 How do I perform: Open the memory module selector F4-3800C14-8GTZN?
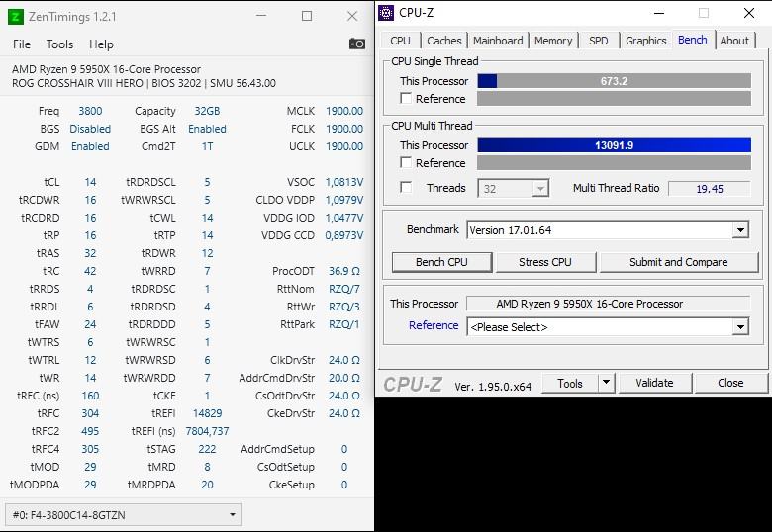tap(124, 515)
